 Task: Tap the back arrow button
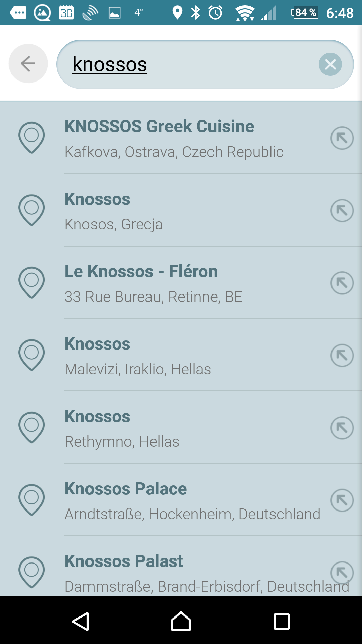point(28,63)
